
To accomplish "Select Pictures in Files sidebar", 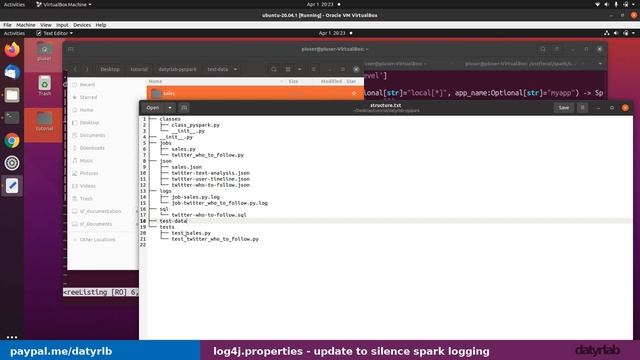I will tap(89, 173).
